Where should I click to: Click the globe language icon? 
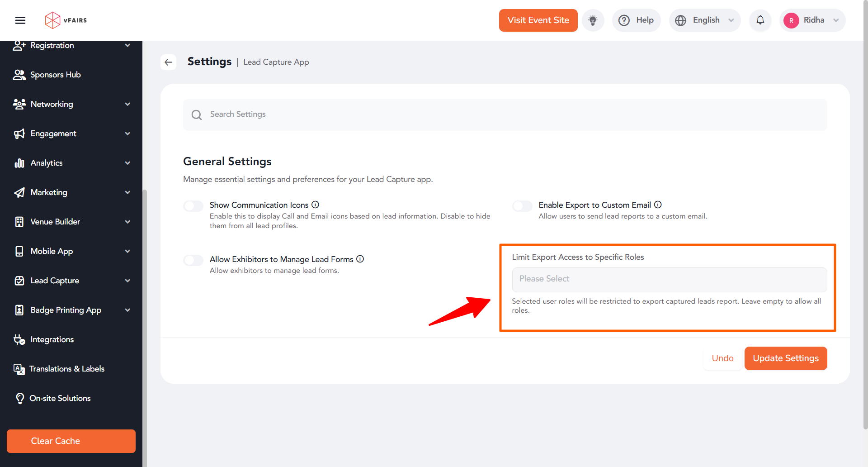[681, 20]
